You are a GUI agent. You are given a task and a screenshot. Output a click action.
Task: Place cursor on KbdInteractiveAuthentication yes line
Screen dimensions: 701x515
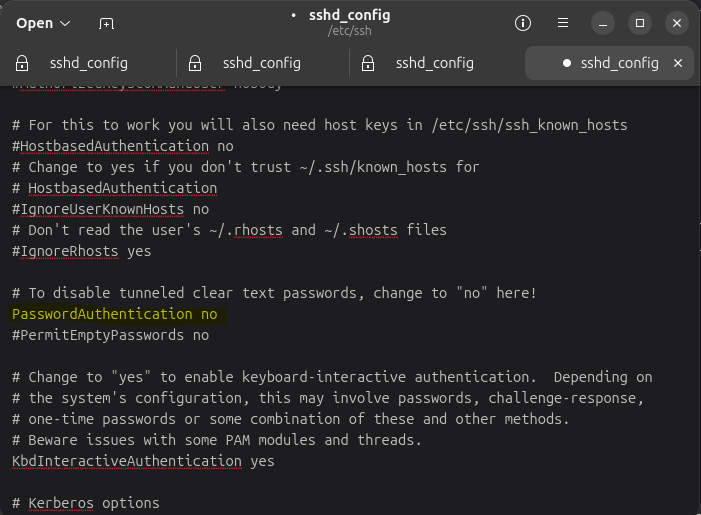coord(142,461)
